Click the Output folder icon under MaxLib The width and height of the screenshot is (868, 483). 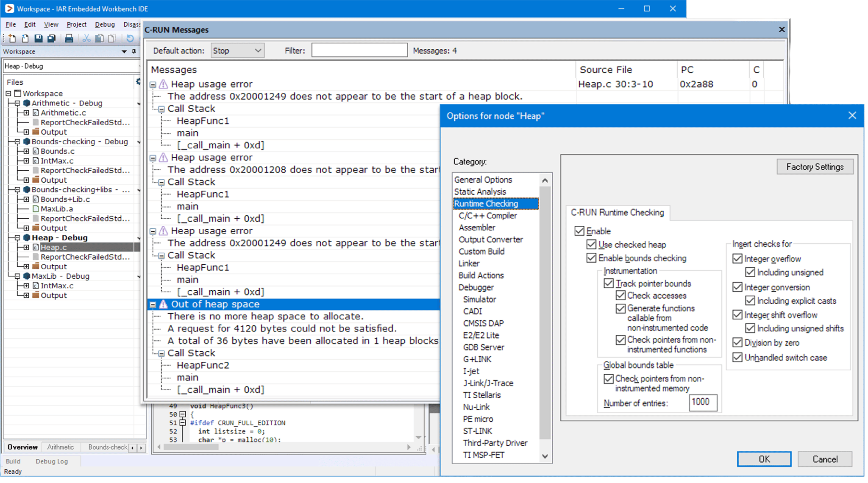click(36, 295)
